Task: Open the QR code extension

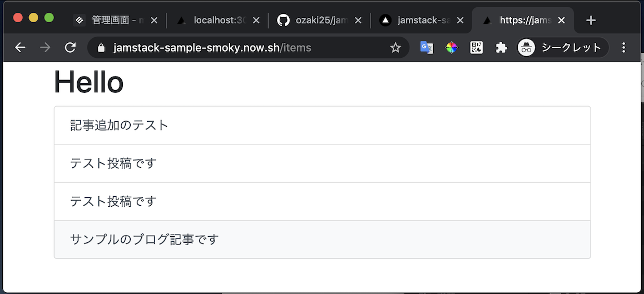Action: pos(477,48)
